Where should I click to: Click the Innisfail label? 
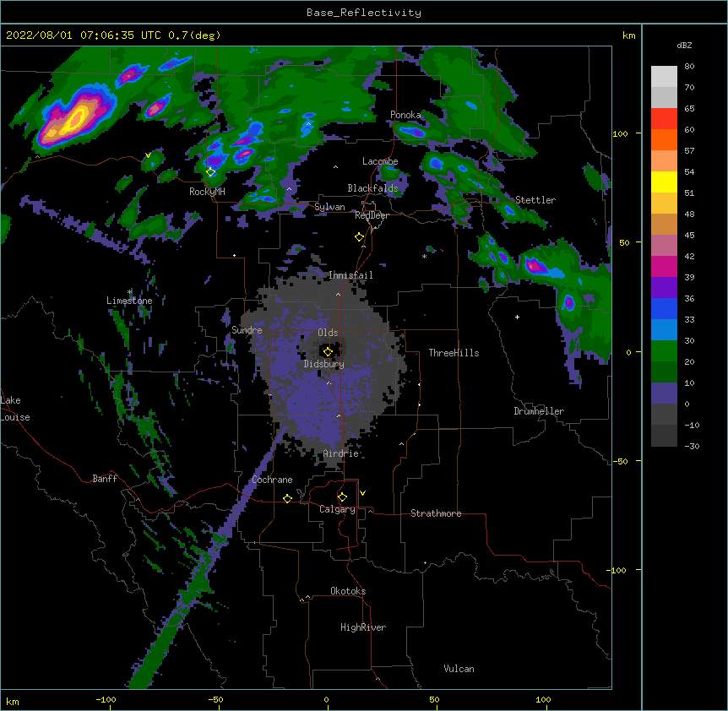[x=350, y=275]
